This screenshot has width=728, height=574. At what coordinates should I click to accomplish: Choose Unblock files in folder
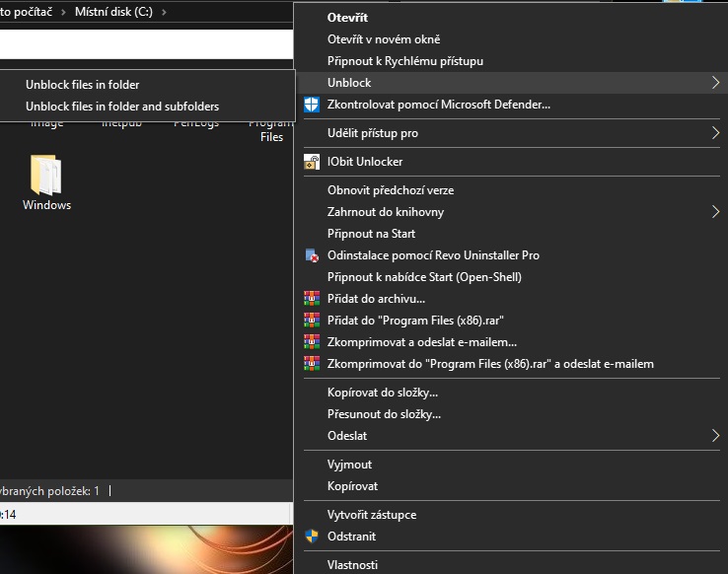tap(83, 85)
